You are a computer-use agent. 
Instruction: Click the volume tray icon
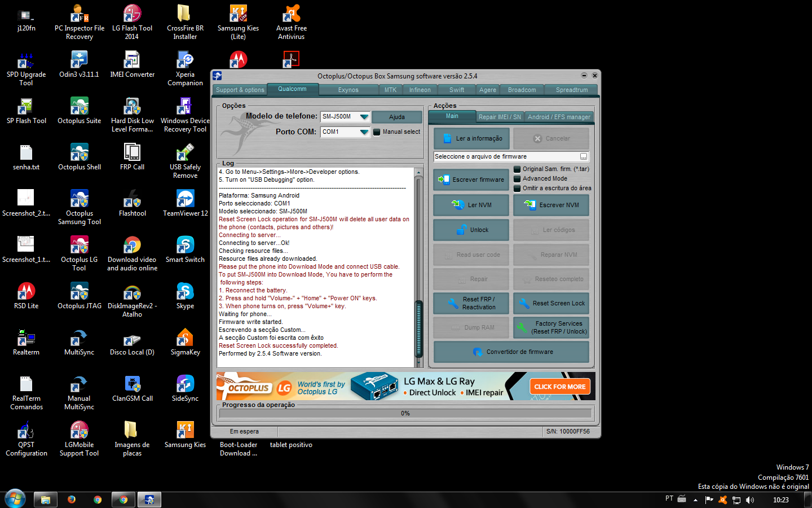click(x=749, y=500)
